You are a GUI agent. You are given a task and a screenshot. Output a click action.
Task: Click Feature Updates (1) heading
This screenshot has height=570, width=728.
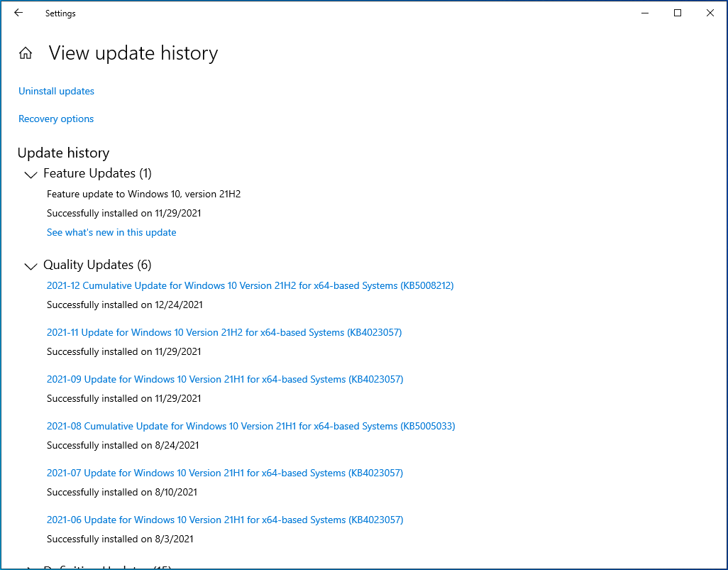tap(97, 173)
